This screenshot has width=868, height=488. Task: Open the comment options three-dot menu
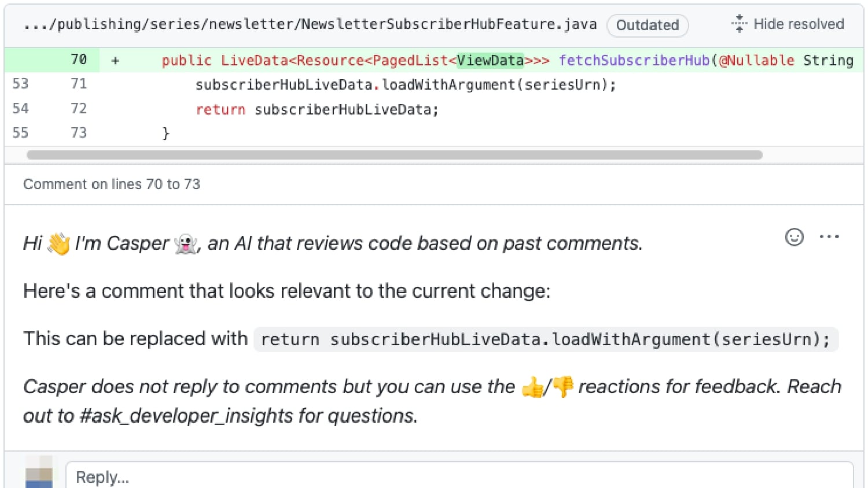[x=829, y=236]
